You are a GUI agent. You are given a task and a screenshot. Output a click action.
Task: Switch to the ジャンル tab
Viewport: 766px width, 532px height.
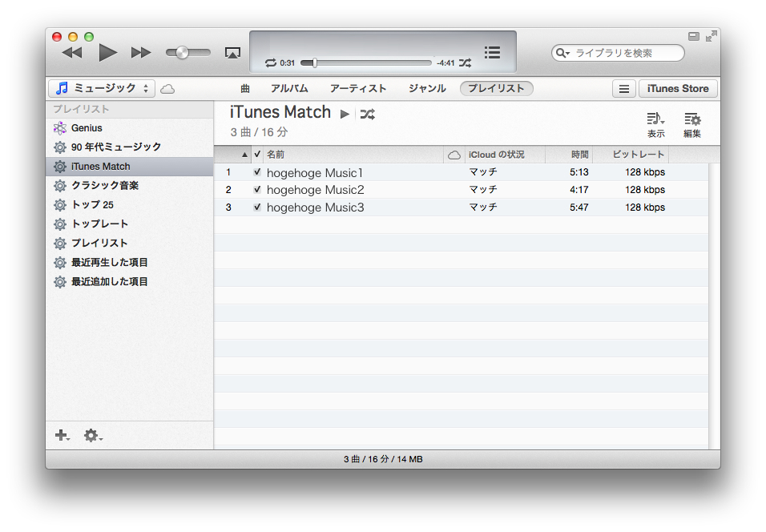[427, 88]
